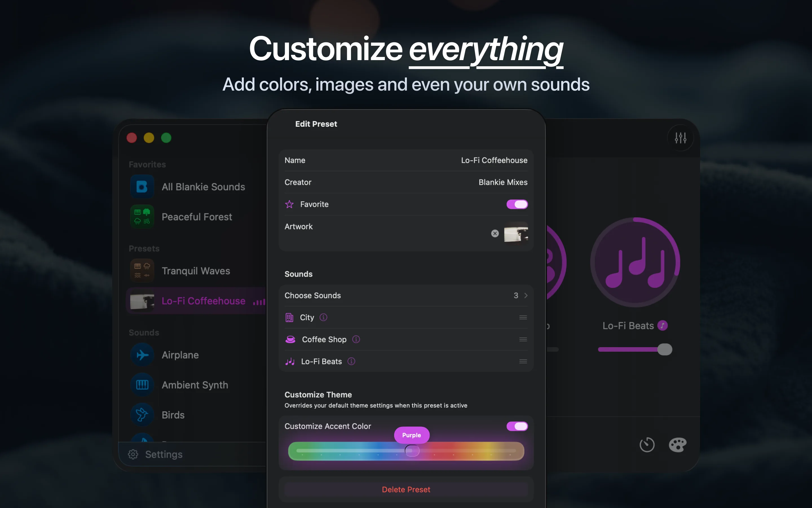
Task: Grab the reorder handle on Coffee Shop row
Action: [x=523, y=339]
